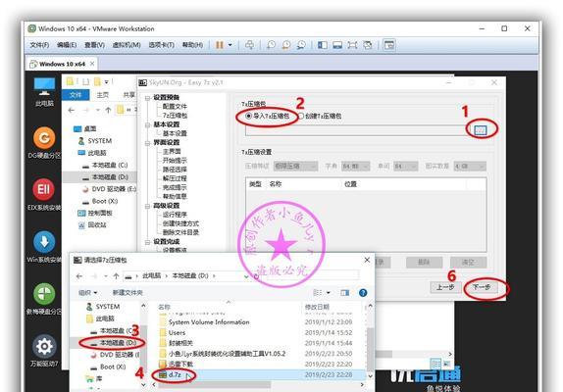This screenshot has height=392, width=563.
Task: Select 配置文件 in Easy 7z tree
Action: (175, 107)
